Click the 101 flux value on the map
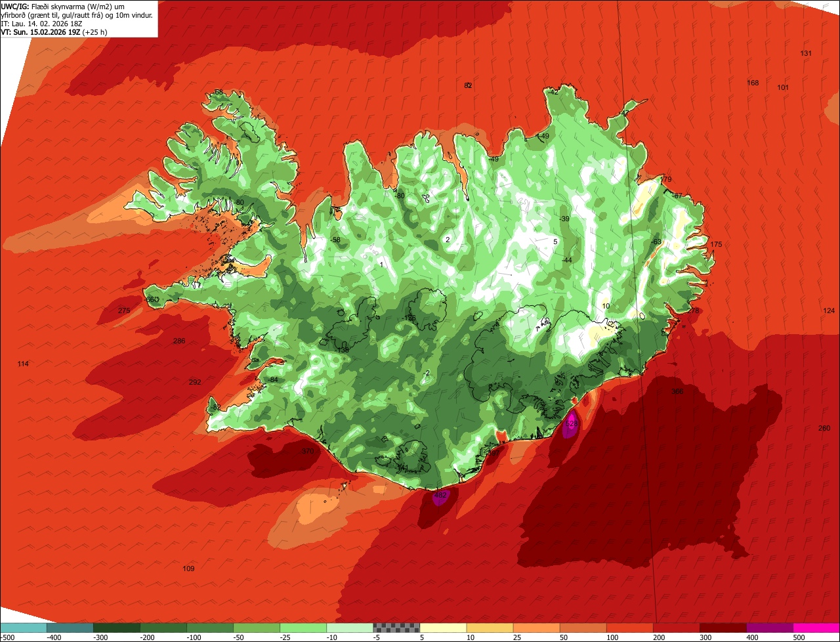This screenshot has height=642, width=840. pos(783,87)
